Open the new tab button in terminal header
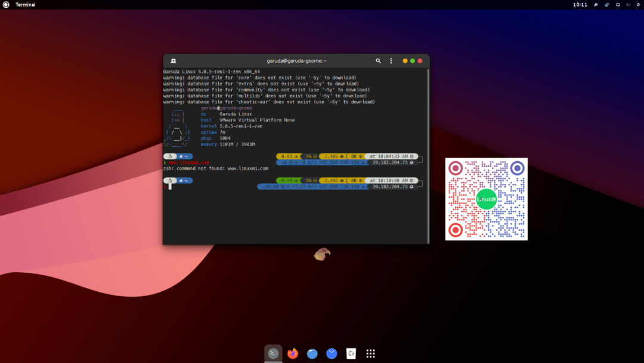The image size is (644, 363). pos(174,61)
